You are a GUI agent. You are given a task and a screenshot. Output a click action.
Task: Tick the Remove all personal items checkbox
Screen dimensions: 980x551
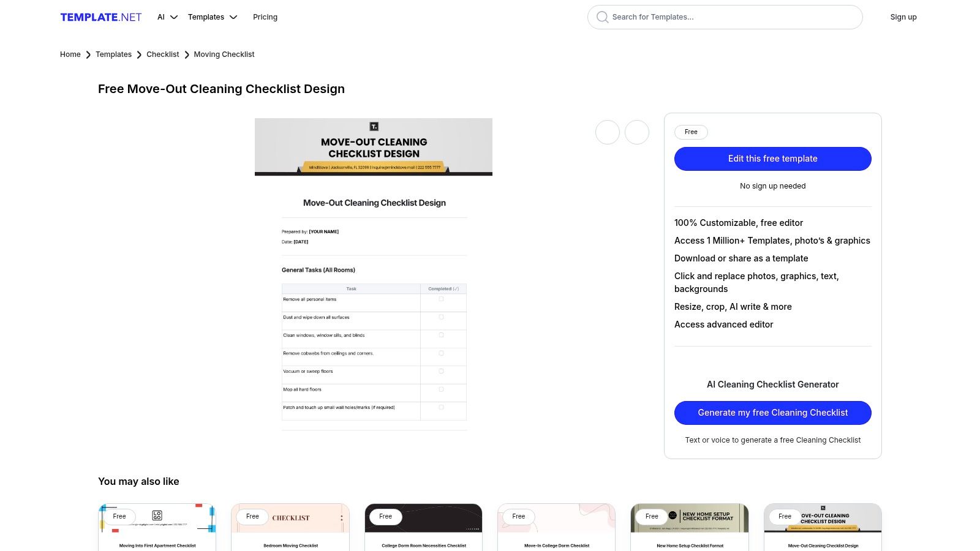point(441,299)
